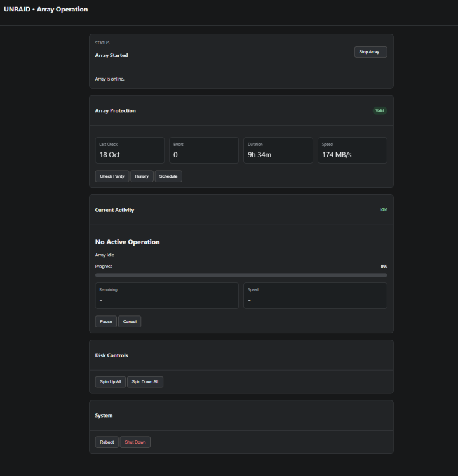Viewport: 458px width, 476px height.
Task: Click the Valid protection status badge
Action: click(380, 110)
